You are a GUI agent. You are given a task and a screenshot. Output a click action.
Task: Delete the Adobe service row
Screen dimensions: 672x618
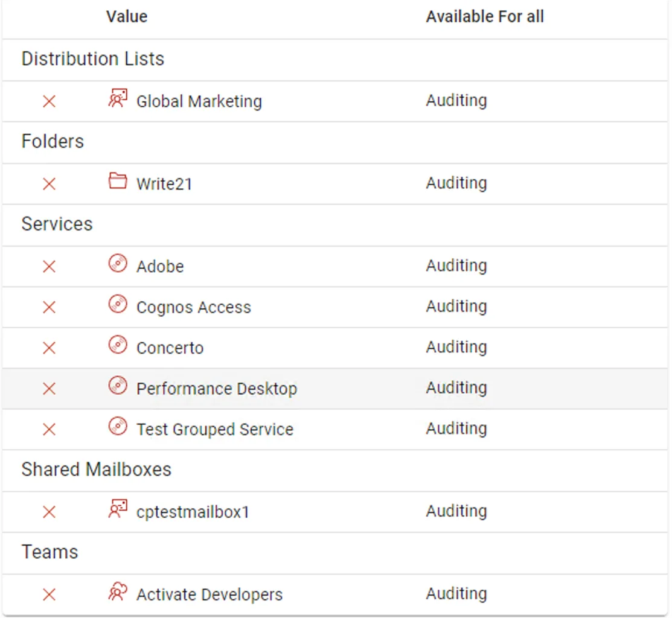50,266
